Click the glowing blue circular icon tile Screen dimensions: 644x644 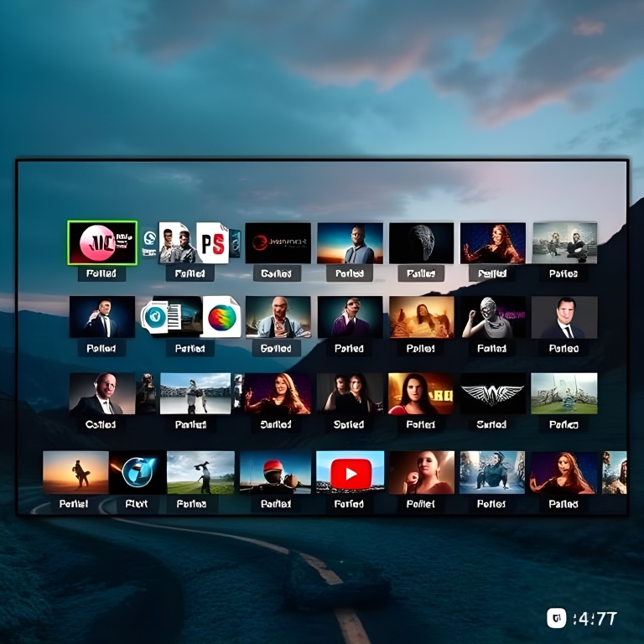tap(138, 472)
